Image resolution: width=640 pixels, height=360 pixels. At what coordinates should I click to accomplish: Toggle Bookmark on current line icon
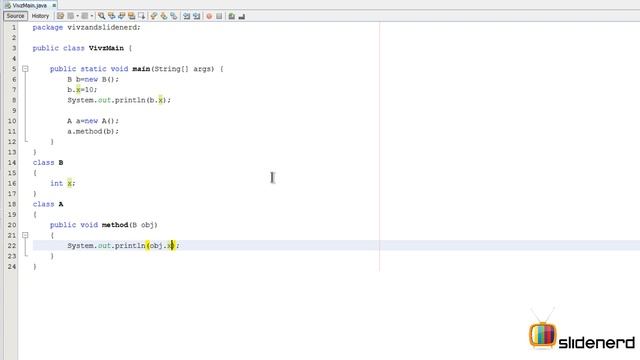pos(174,16)
